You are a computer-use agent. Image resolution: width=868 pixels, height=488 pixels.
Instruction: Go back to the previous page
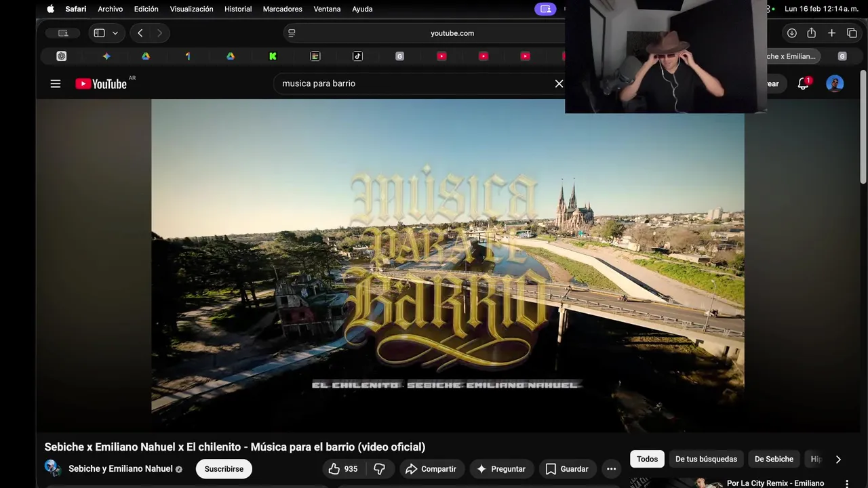tap(140, 33)
